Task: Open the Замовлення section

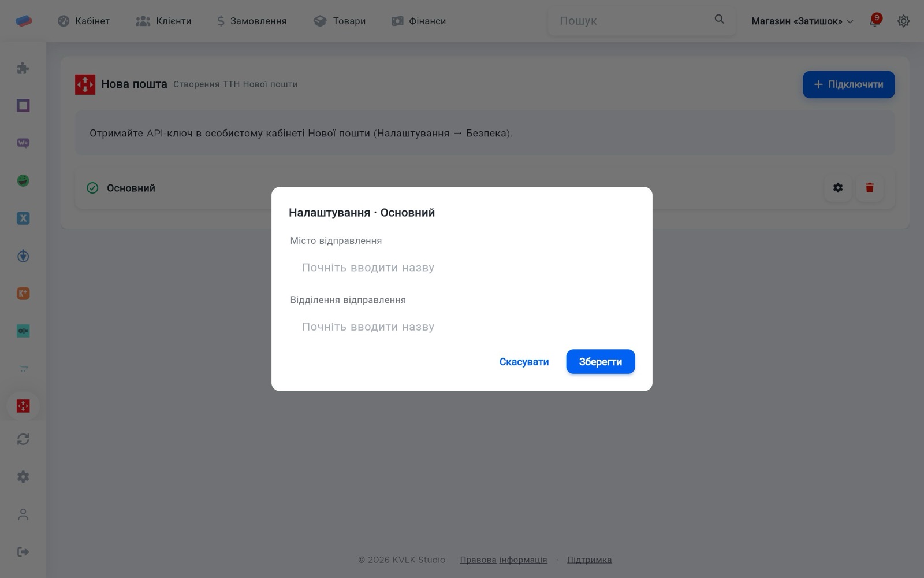Action: 252,21
